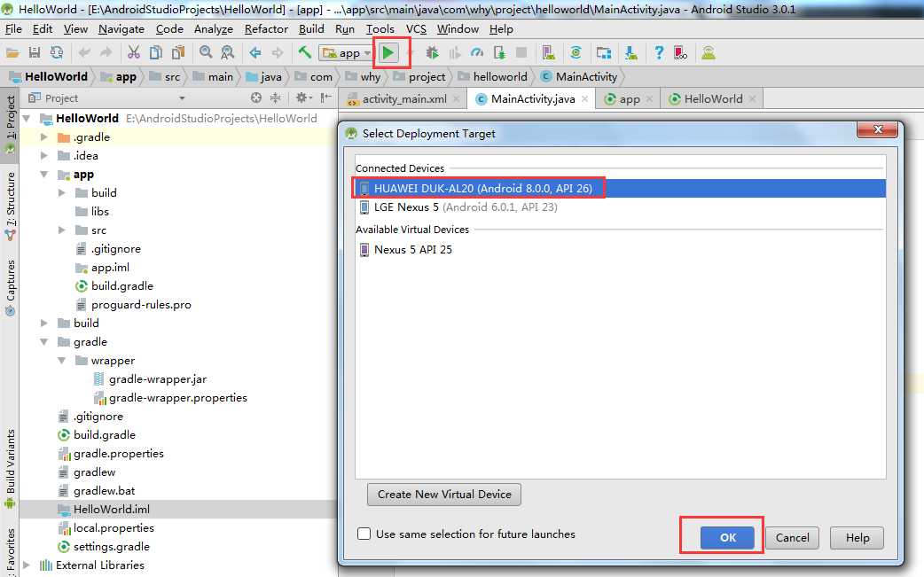The height and width of the screenshot is (577, 924).
Task: Select local.properties file
Action: point(114,528)
